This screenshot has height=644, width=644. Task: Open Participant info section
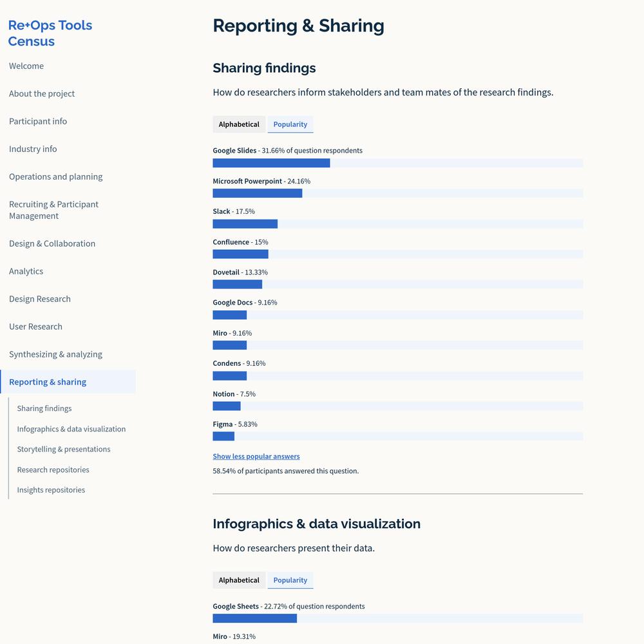[x=38, y=122]
